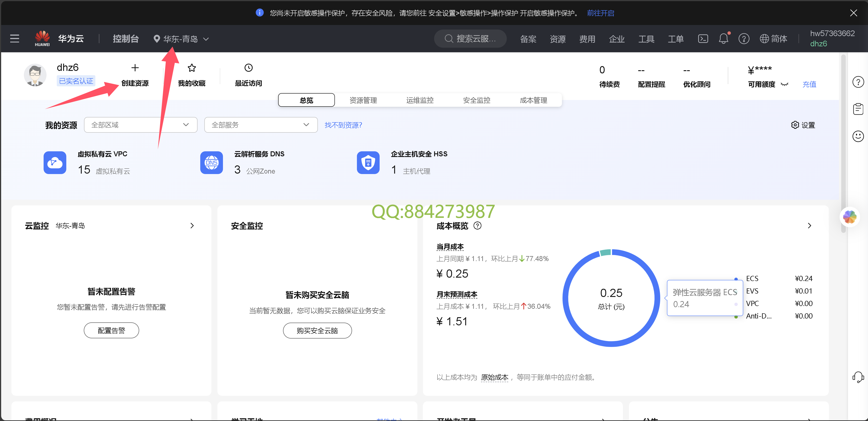Click in the 搜索云服 search box

tap(470, 39)
